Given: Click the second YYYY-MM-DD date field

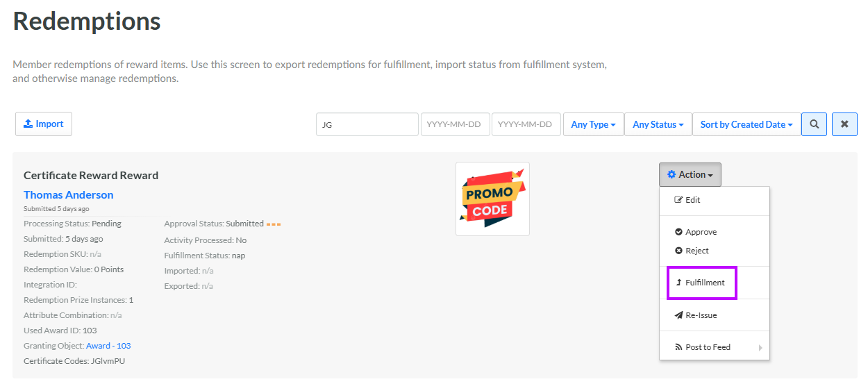Looking at the screenshot, I should [526, 124].
